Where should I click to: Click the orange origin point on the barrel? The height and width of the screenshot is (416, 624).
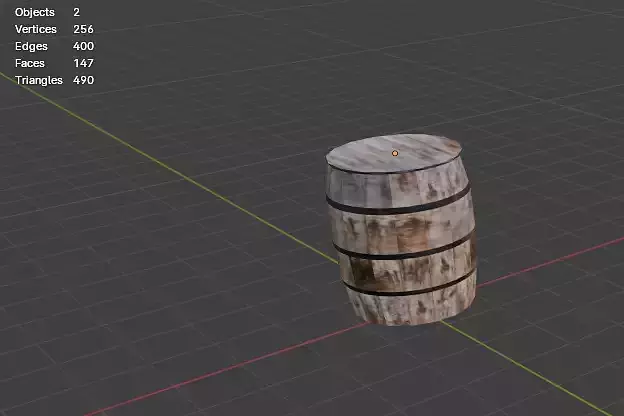395,153
